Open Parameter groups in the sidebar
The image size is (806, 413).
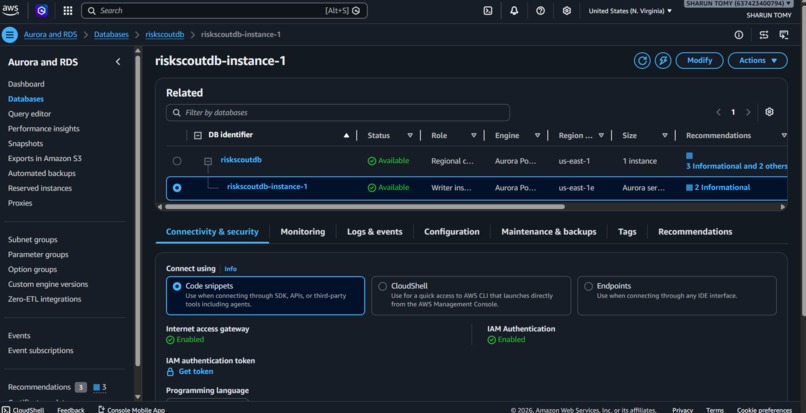tap(38, 255)
